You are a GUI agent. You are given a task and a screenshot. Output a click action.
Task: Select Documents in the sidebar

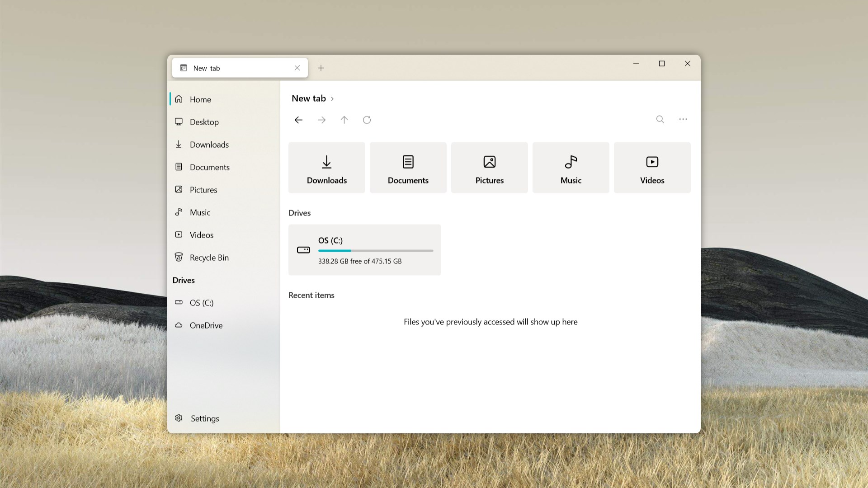(x=209, y=167)
